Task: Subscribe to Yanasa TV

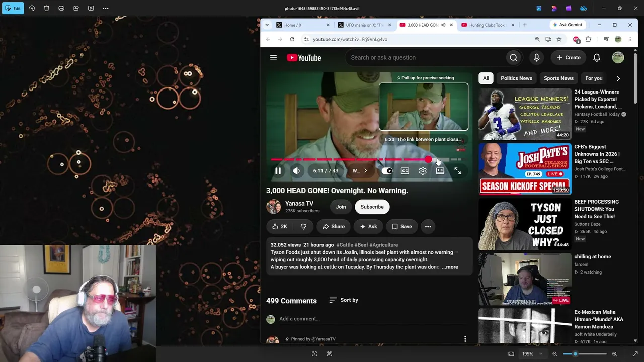Action: (372, 207)
